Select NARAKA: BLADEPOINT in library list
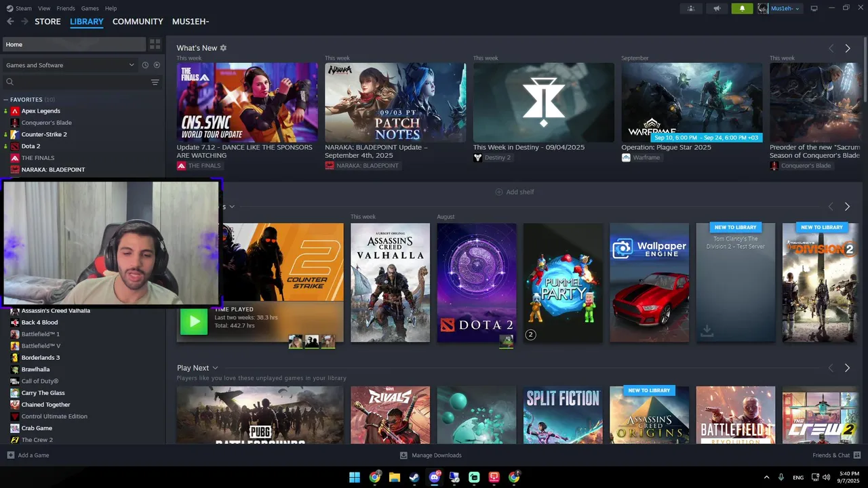This screenshot has width=868, height=488. 53,169
